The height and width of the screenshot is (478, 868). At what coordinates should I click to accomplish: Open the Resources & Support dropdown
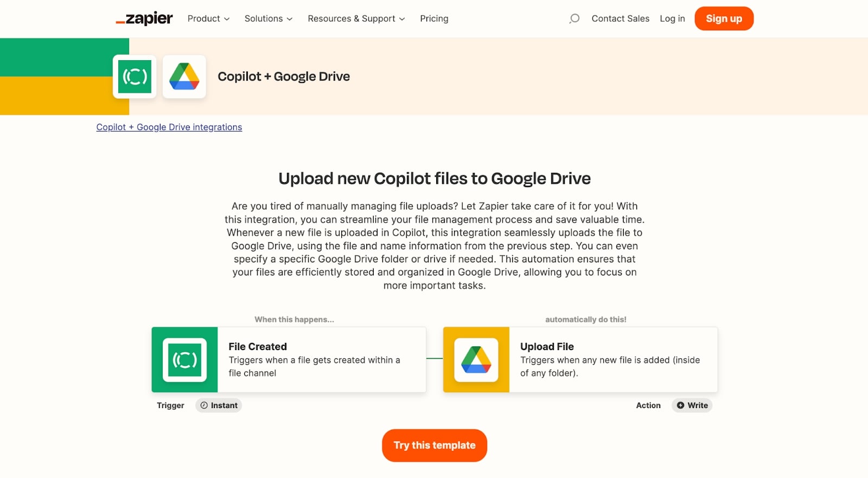pyautogui.click(x=356, y=18)
